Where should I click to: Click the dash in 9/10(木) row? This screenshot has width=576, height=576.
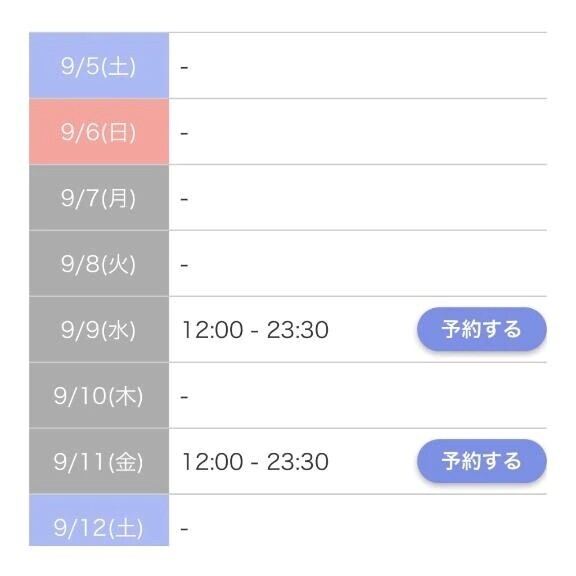coord(184,397)
